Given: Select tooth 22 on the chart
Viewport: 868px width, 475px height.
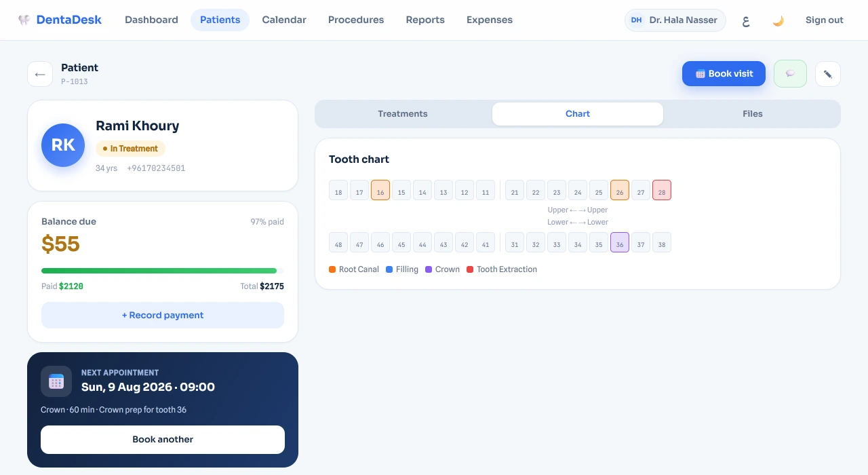Looking at the screenshot, I should pos(536,190).
